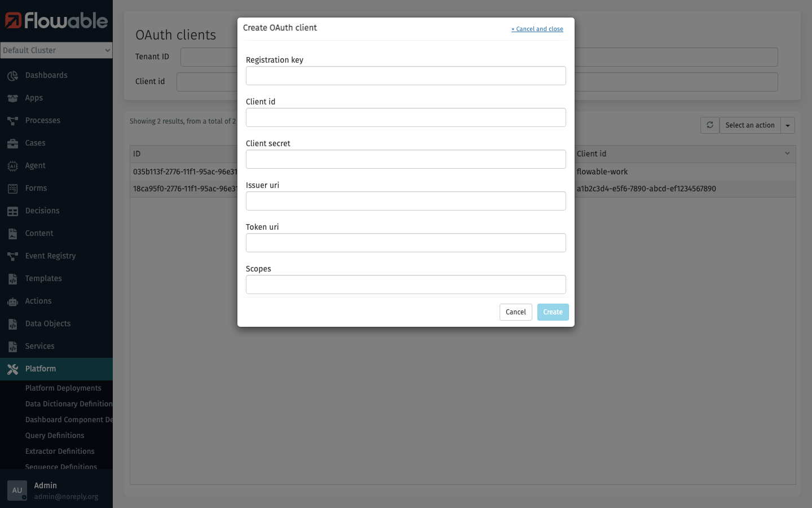Open the Default Cluster selector
Screen dimensions: 812x508
pos(56,50)
